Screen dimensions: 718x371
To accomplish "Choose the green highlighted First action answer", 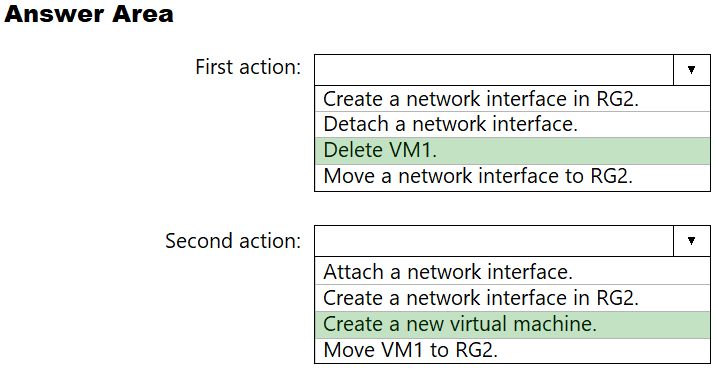I will (x=512, y=151).
